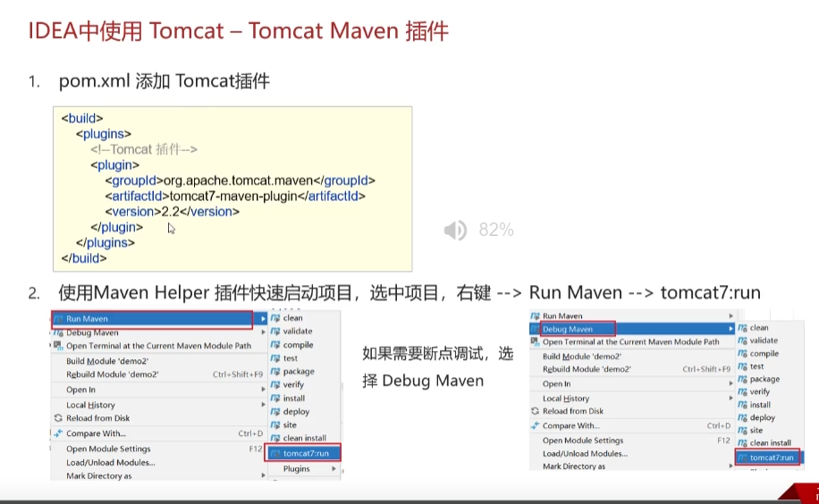The width and height of the screenshot is (819, 504).
Task: Click the slide title IDEA中使用 Tomcat
Action: click(238, 30)
